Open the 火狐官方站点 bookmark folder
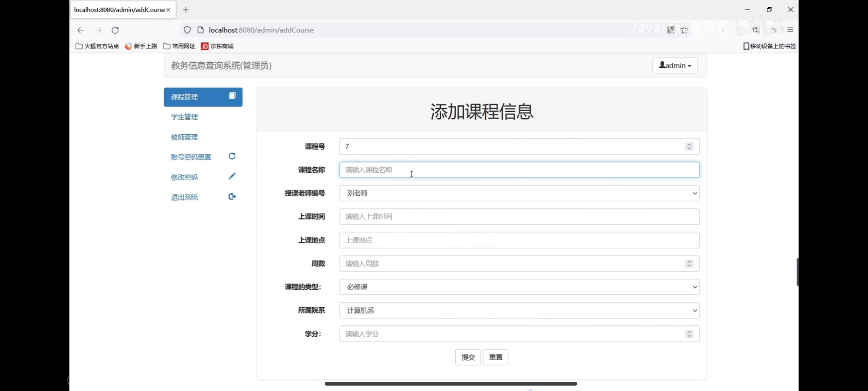This screenshot has width=868, height=391. coord(97,46)
